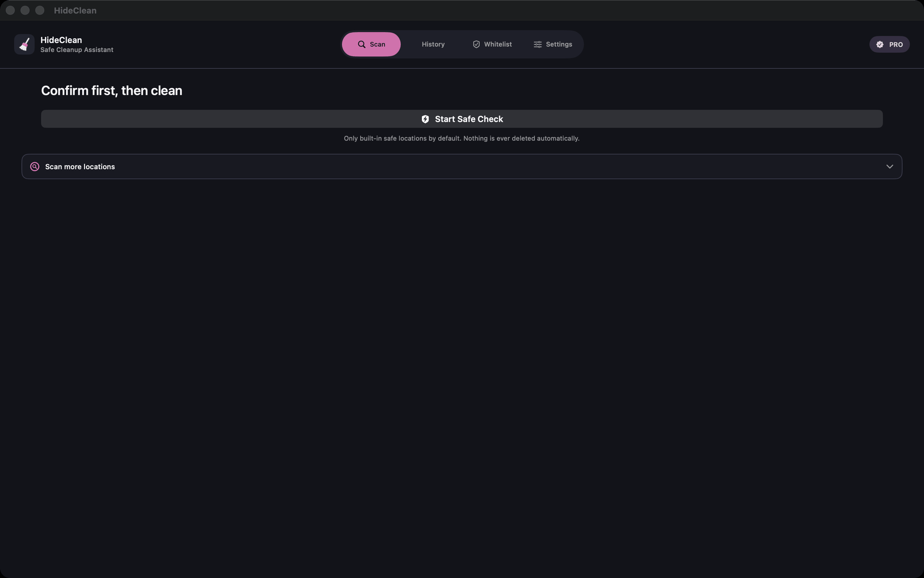Click the Confirm first, then clean heading
Screen dimensions: 924x578
coord(112,91)
